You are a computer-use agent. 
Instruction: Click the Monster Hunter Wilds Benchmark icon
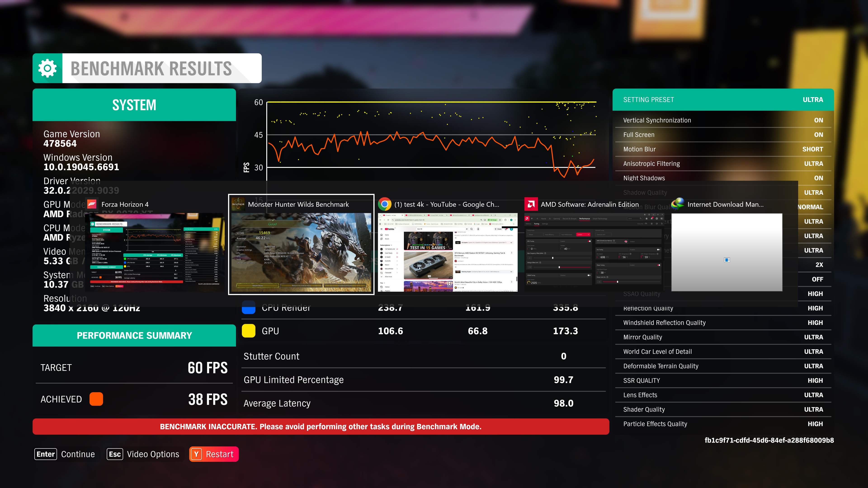pos(238,204)
